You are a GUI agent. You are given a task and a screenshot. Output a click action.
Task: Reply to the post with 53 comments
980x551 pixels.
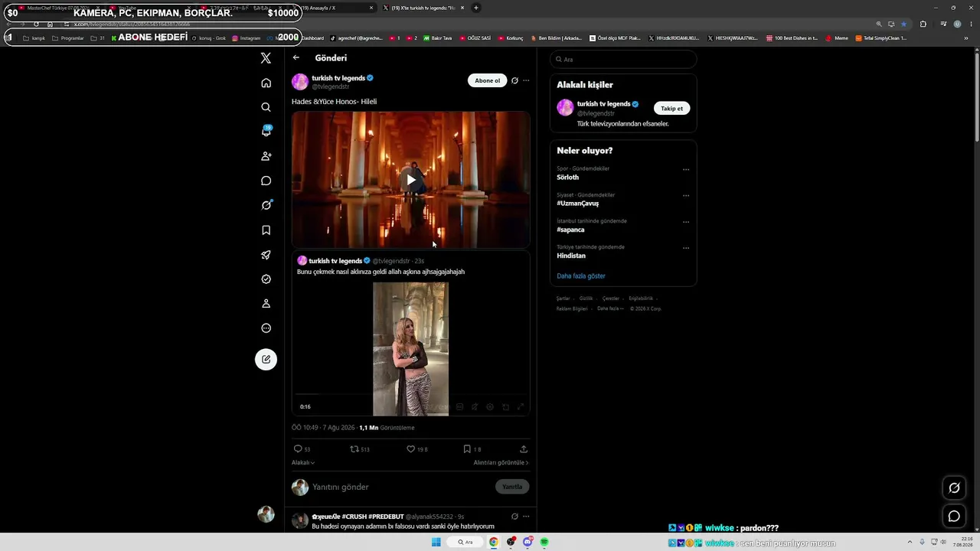(302, 449)
